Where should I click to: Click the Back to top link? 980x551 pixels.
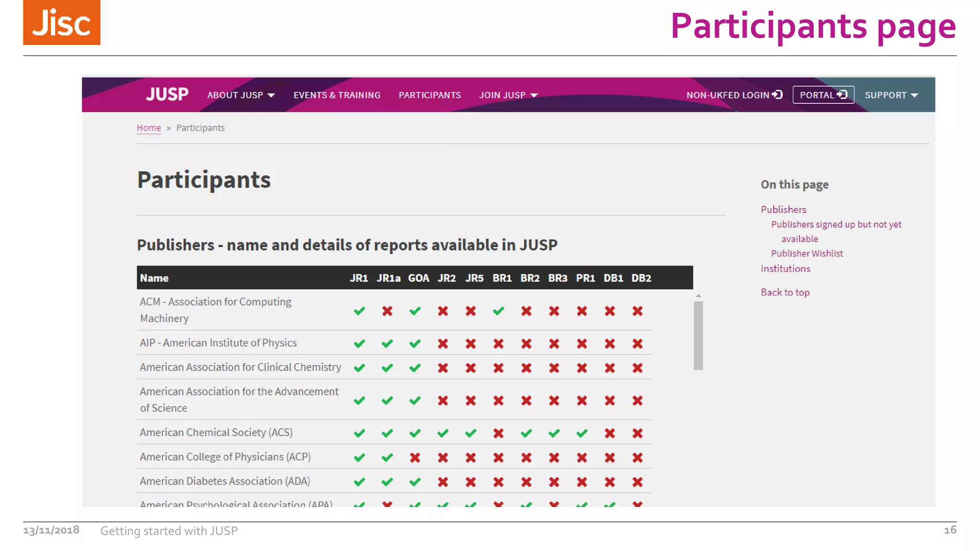785,292
